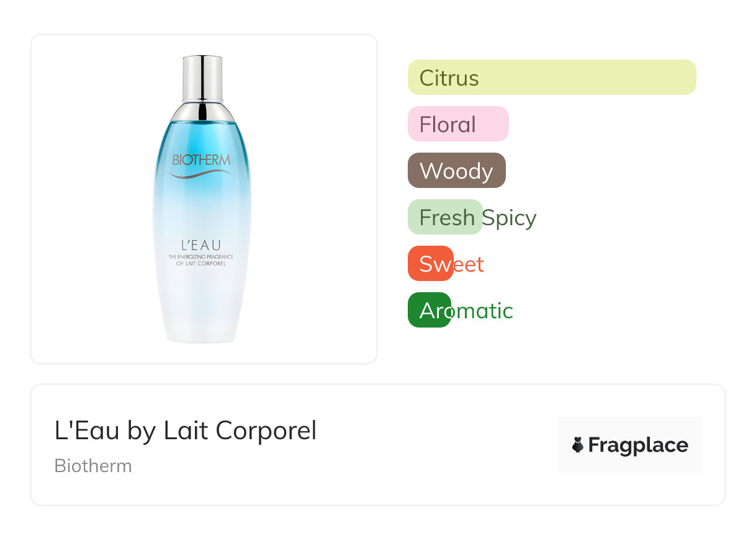Click the Fragplace perfume bottle logo icon
Screen dimensions: 756x536
pyautogui.click(x=578, y=445)
